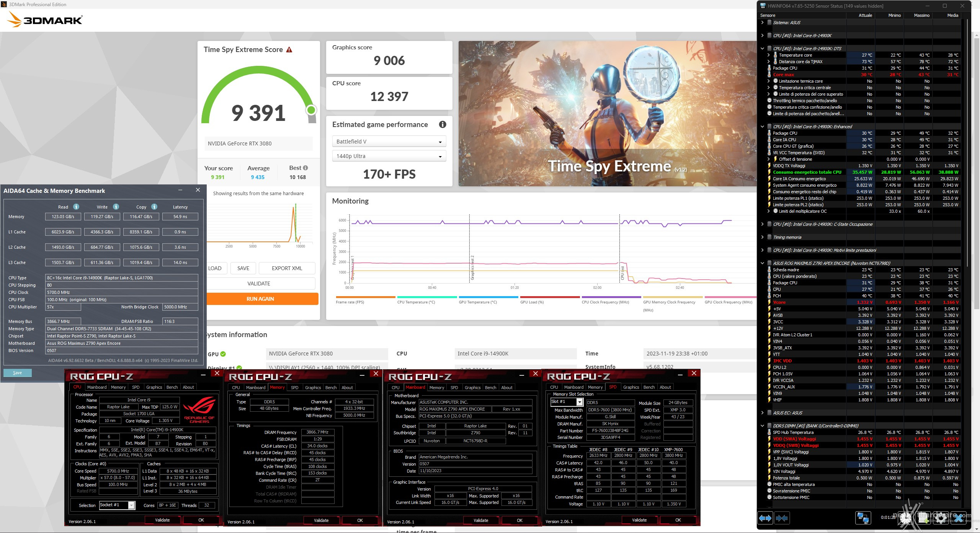Image resolution: width=980 pixels, height=533 pixels.
Task: Toggle GPU Temperature legend in Monitoring chart
Action: coord(488,300)
